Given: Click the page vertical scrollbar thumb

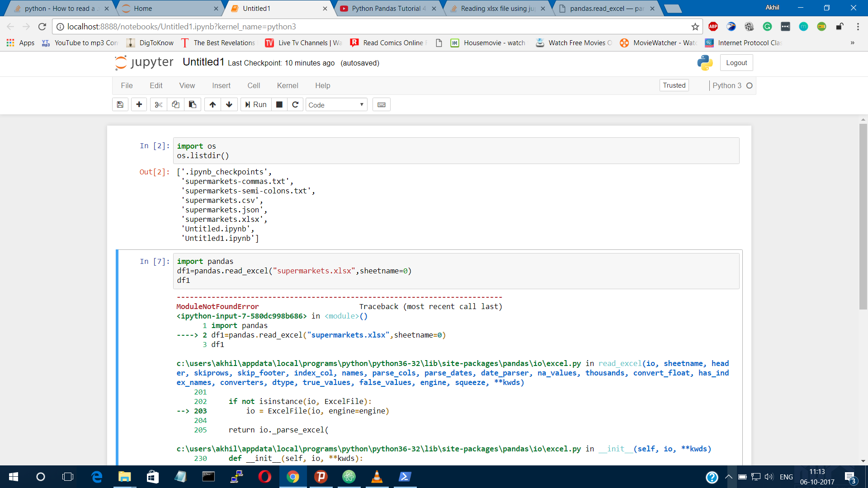Looking at the screenshot, I should coord(863,217).
